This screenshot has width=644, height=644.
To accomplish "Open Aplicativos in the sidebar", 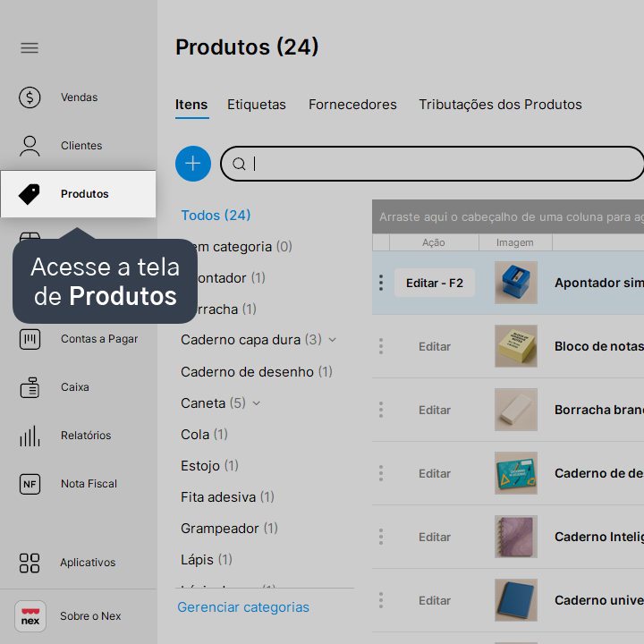I will point(88,563).
